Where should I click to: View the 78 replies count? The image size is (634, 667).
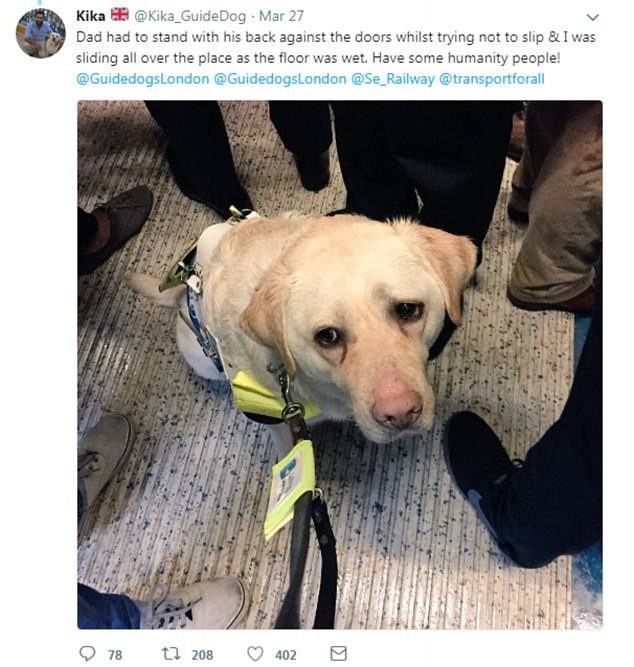[x=115, y=655]
